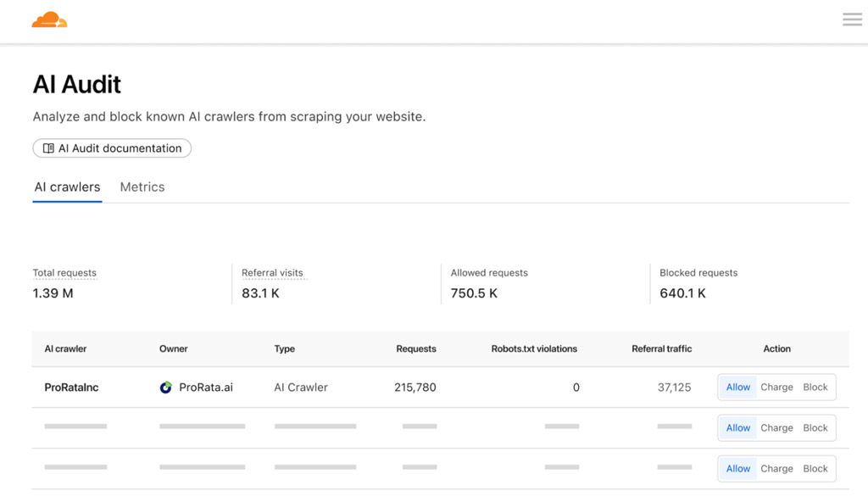Select the AI crawlers tab
Image resolution: width=868 pixels, height=502 pixels.
click(67, 187)
